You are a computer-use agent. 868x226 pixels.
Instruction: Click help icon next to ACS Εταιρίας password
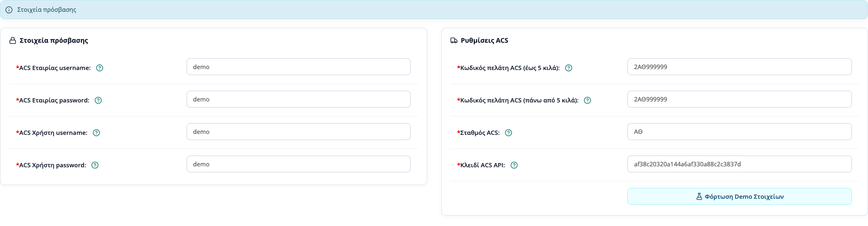coord(98,101)
